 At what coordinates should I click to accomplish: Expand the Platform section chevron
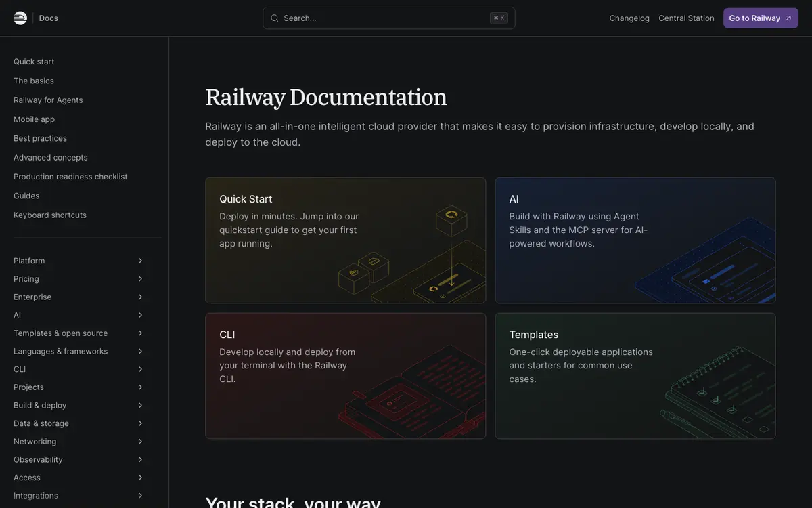click(x=140, y=261)
